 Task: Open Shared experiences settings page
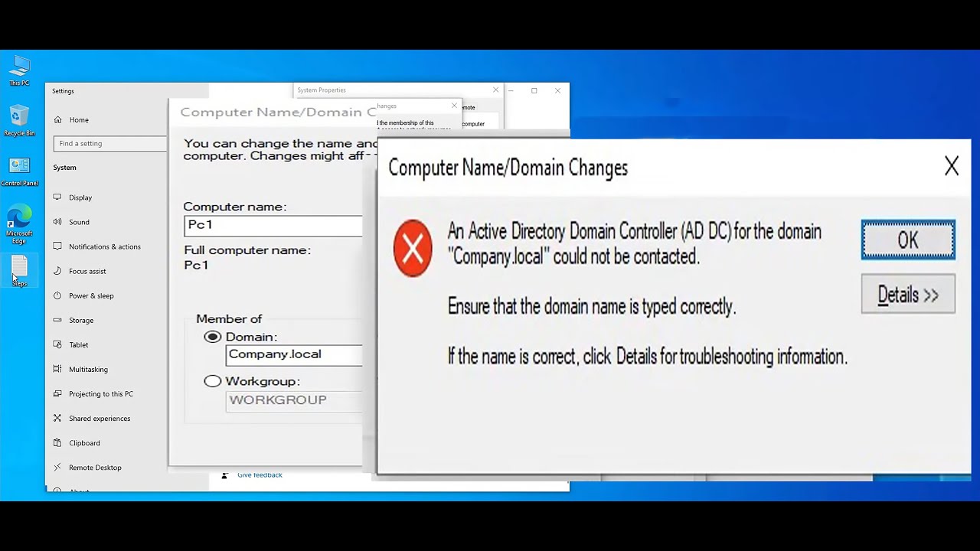[x=100, y=418]
